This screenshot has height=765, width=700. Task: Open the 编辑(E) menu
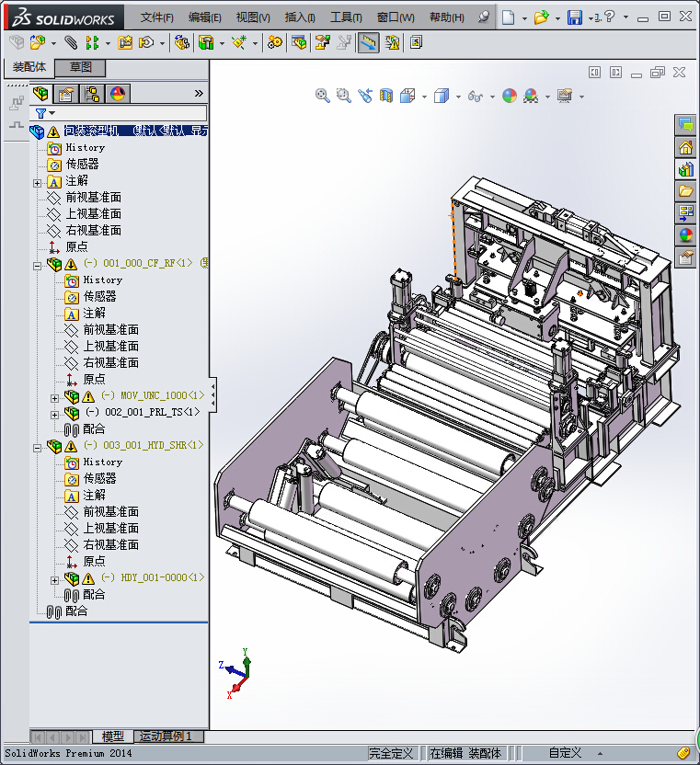coord(204,17)
